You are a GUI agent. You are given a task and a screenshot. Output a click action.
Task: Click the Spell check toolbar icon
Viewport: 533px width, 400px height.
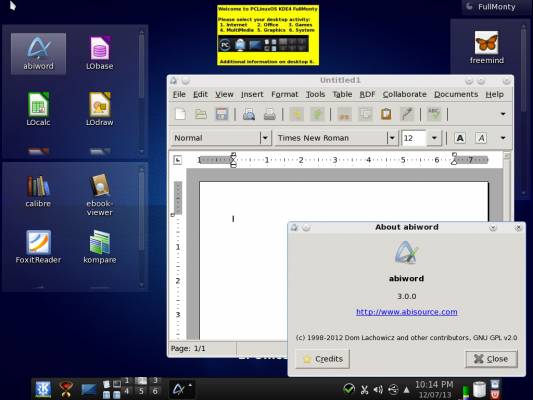point(434,114)
